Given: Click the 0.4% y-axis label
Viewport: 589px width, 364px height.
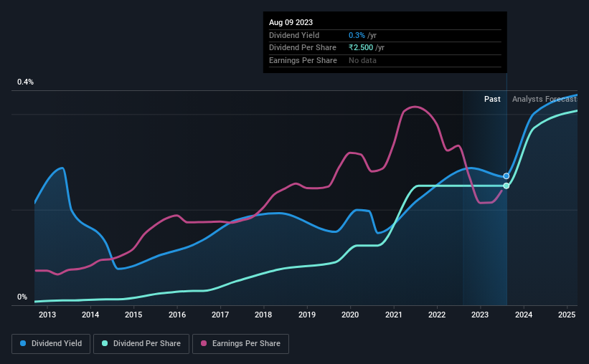Looking at the screenshot, I should (x=25, y=82).
